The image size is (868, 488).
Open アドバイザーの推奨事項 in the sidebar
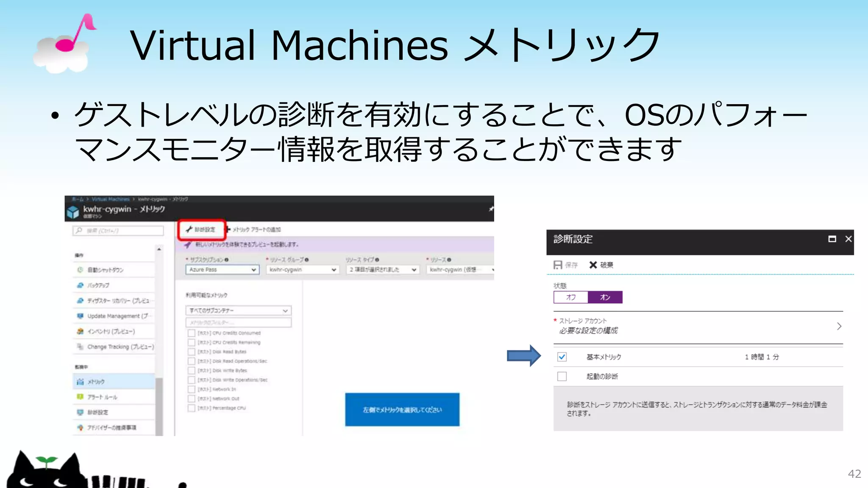click(114, 428)
